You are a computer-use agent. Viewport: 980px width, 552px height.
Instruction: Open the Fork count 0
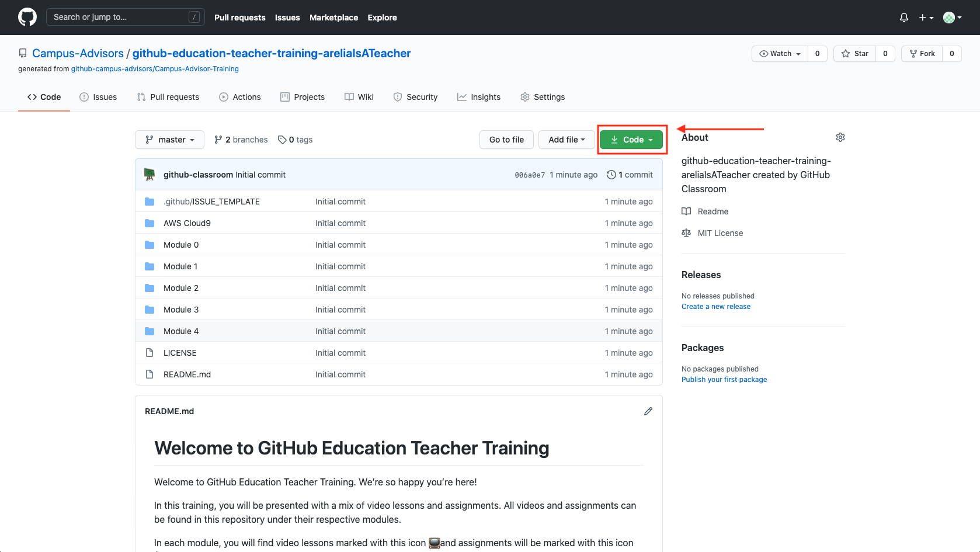click(x=951, y=54)
